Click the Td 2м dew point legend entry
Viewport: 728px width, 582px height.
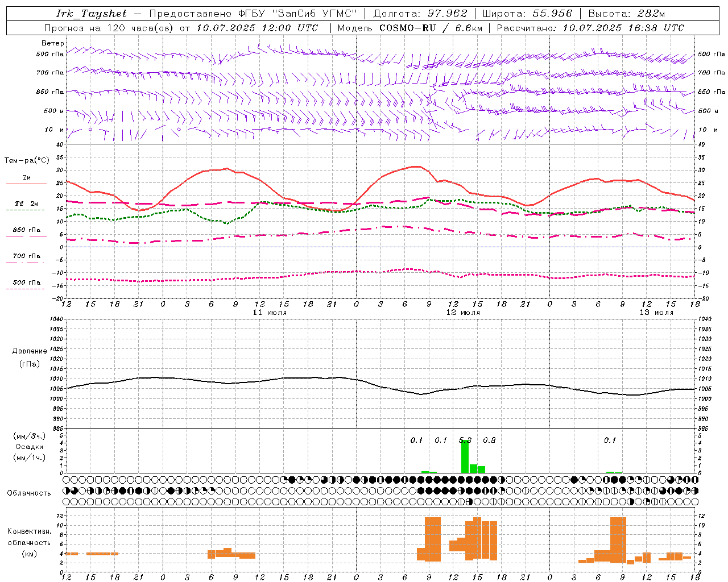pyautogui.click(x=27, y=203)
